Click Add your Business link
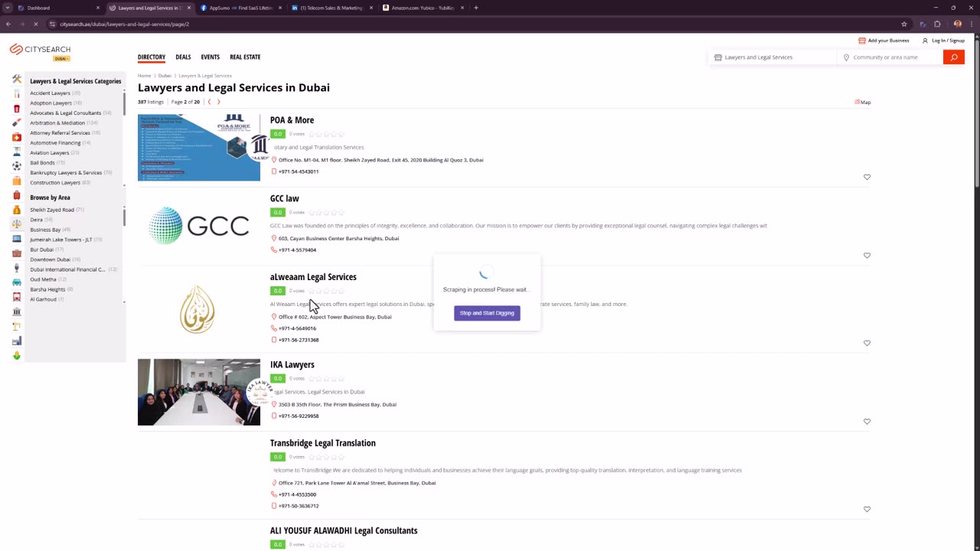This screenshot has height=551, width=980. pyautogui.click(x=884, y=41)
